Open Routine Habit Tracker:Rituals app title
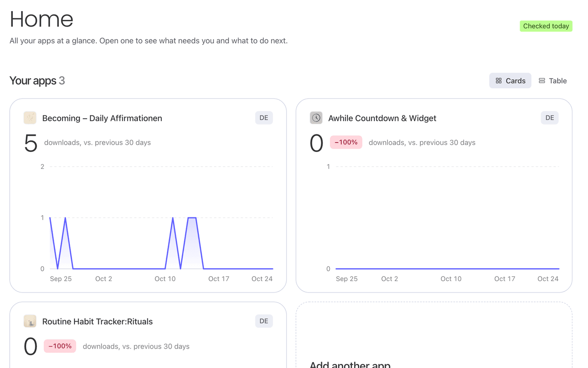 coord(97,322)
